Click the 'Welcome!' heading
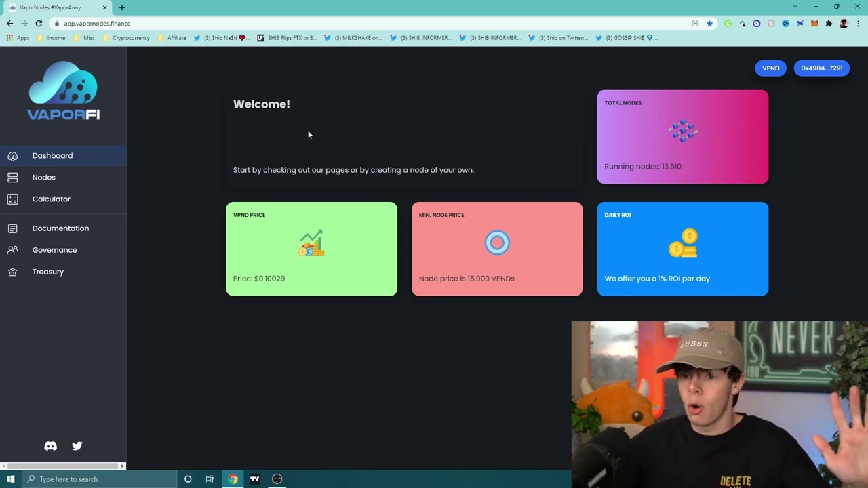 261,104
